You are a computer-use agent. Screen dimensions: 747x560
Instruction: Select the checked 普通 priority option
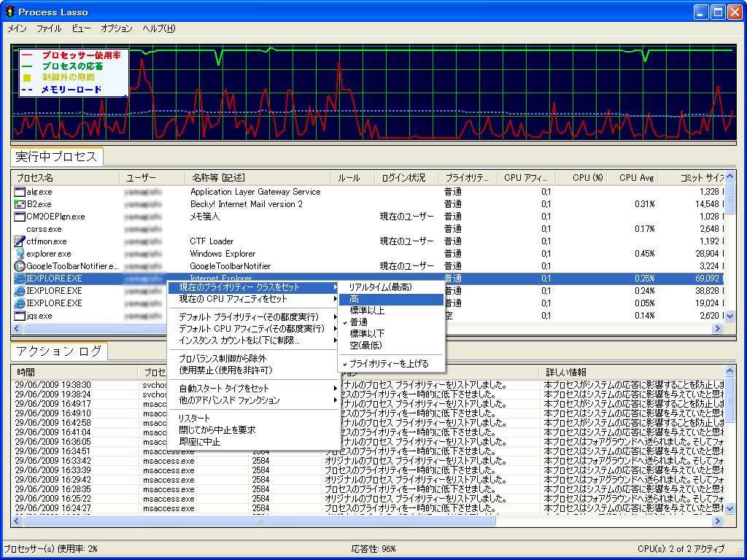click(391, 322)
